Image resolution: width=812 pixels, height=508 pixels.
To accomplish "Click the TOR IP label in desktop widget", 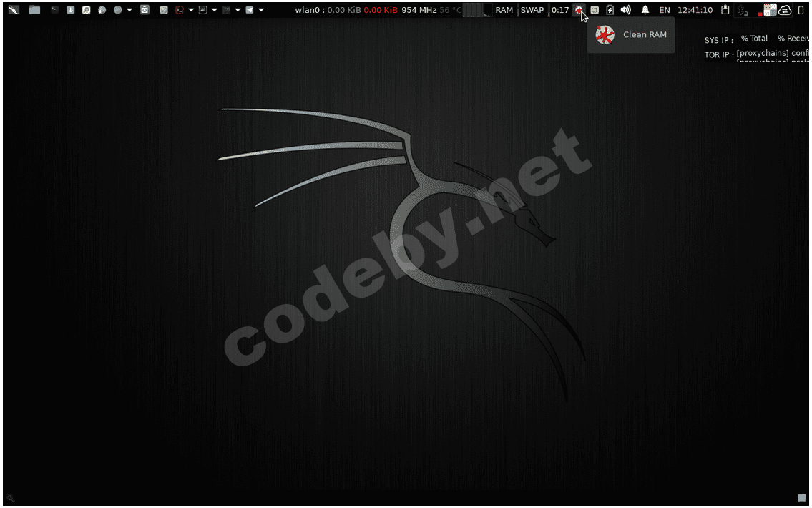I will tap(719, 54).
